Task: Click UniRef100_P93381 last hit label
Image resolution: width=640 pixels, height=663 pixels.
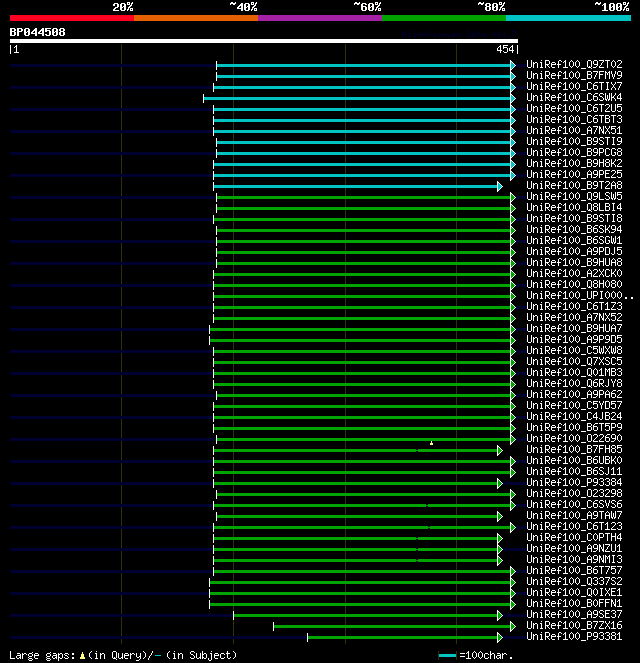Action: coord(574,636)
